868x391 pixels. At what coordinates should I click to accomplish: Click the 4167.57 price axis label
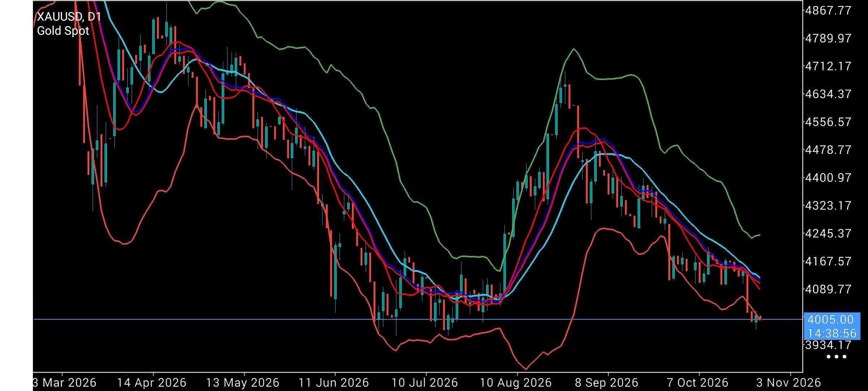click(828, 261)
